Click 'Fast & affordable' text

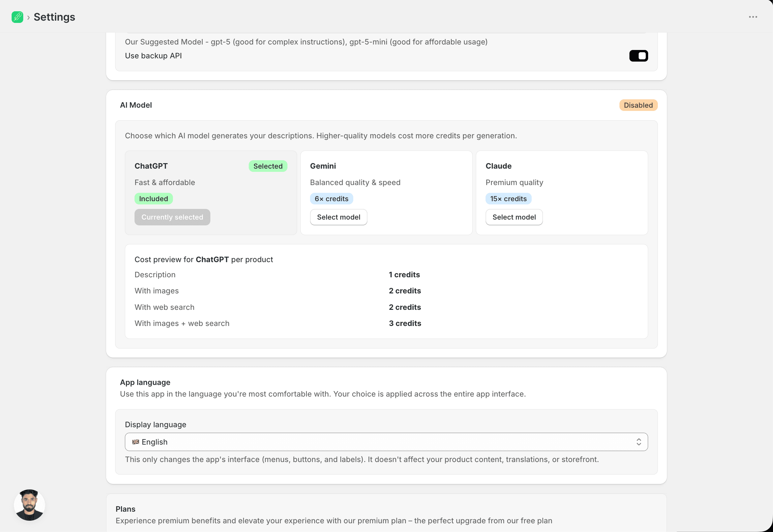click(x=165, y=182)
